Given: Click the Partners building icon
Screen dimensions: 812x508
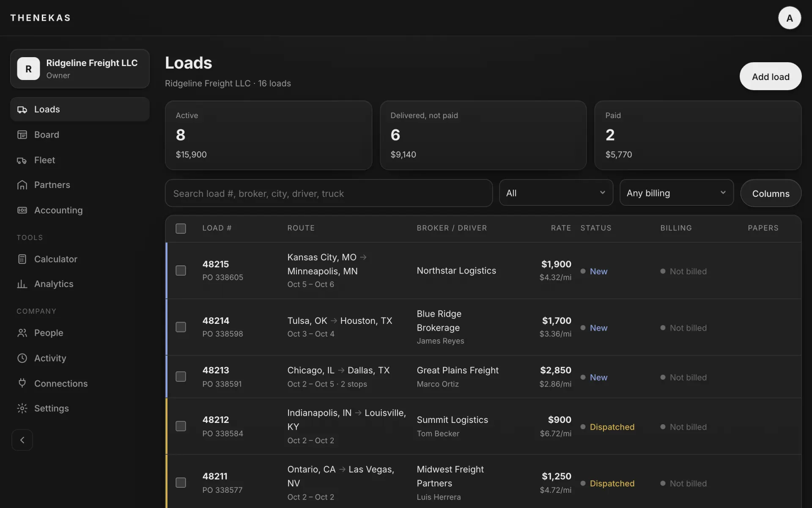Looking at the screenshot, I should pyautogui.click(x=22, y=185).
